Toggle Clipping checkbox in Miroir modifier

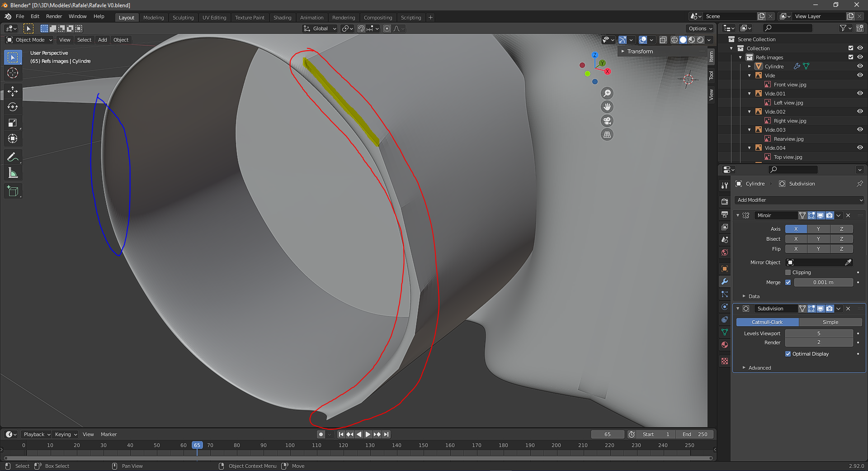tap(788, 272)
